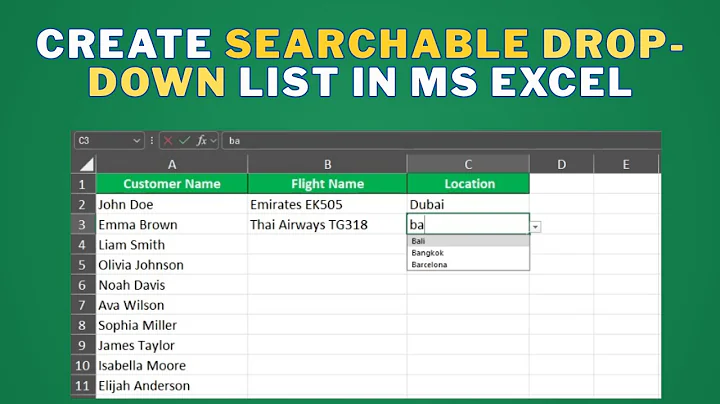This screenshot has width=720, height=404.
Task: Expand the chevron next to the fx icon
Action: 213,141
